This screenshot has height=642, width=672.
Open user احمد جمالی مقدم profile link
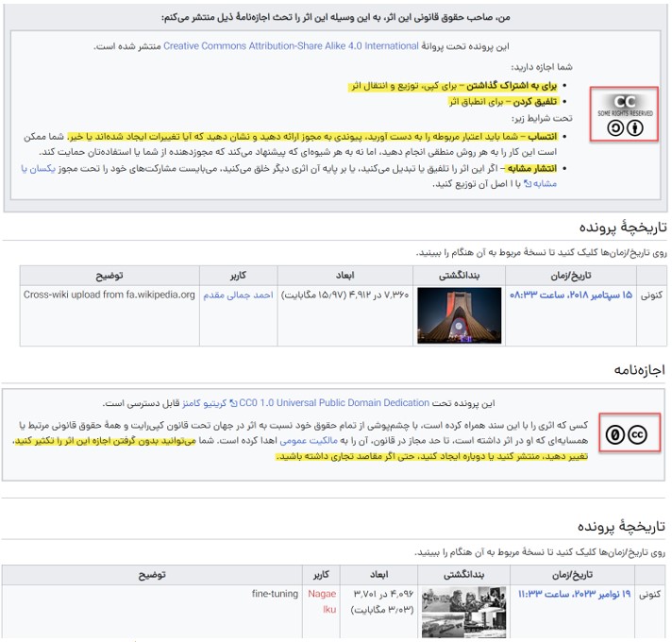pos(238,295)
